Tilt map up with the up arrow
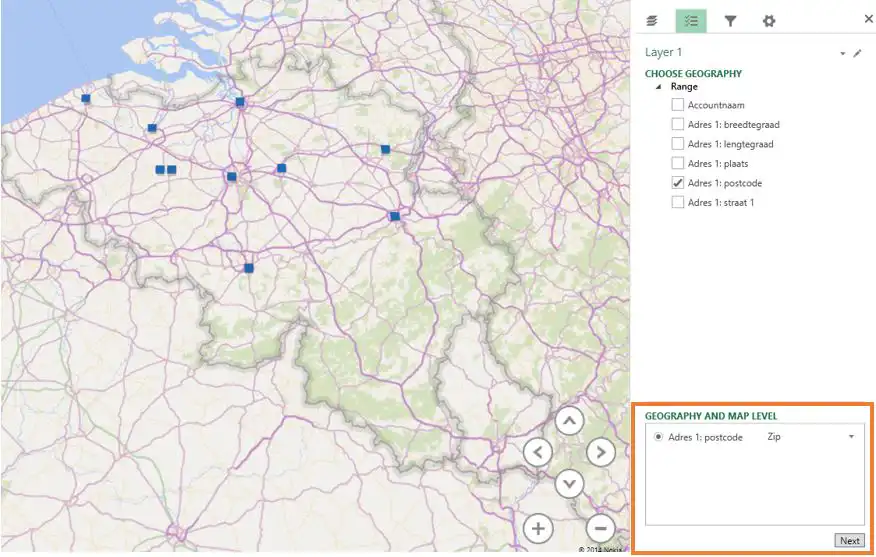The width and height of the screenshot is (876, 557). (x=569, y=420)
